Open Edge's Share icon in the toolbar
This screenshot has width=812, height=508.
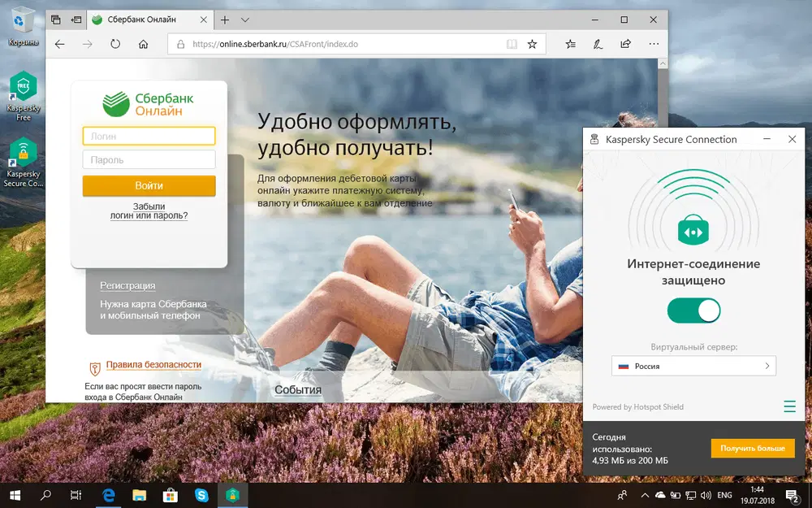pos(625,44)
